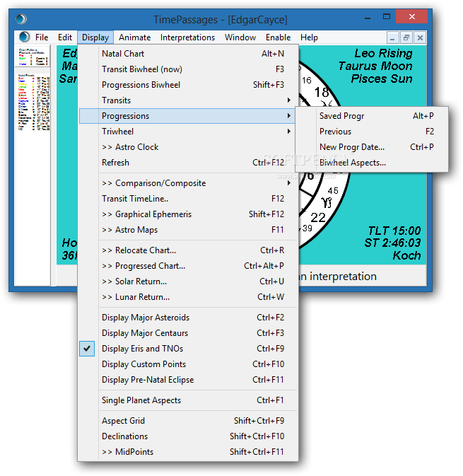This screenshot has width=463, height=476.
Task: Open the Astro Clock entry
Action: pyautogui.click(x=188, y=147)
